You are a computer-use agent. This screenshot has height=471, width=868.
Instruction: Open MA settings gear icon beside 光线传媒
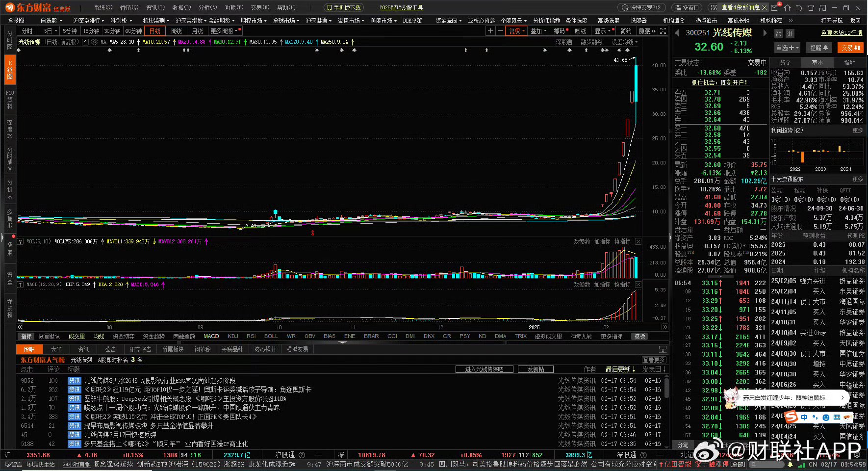click(x=94, y=42)
